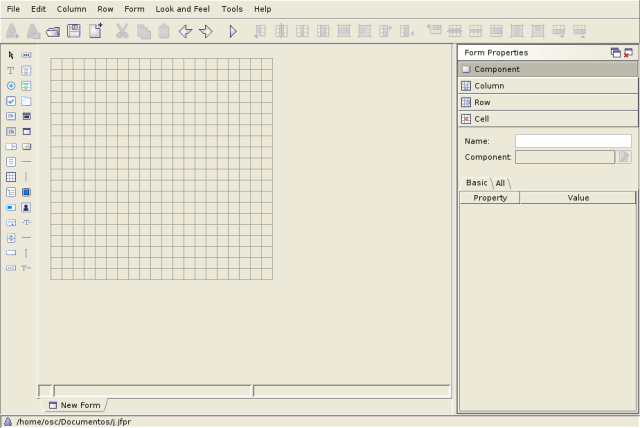
Task: Choose the checkbox component from palette
Action: pyautogui.click(x=11, y=101)
